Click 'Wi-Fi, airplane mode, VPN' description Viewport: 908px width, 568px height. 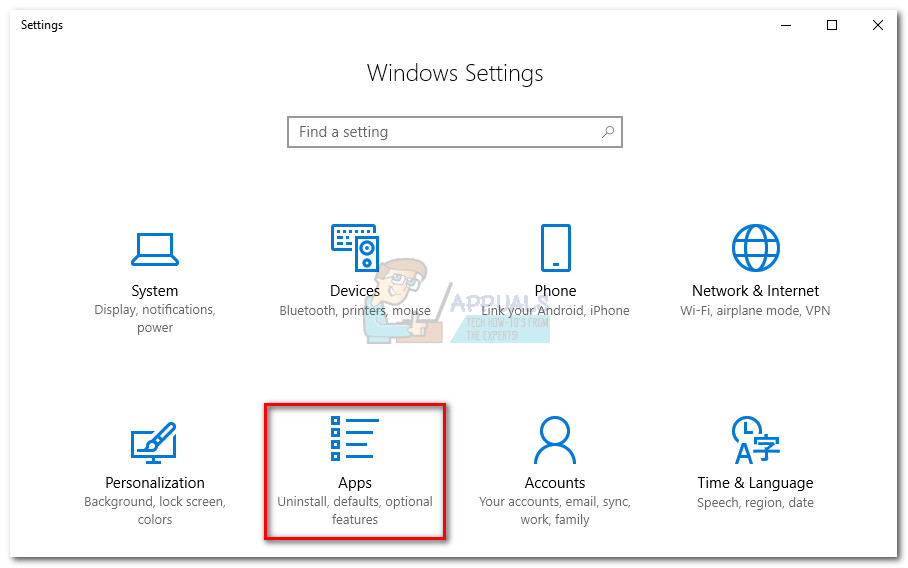(x=756, y=311)
